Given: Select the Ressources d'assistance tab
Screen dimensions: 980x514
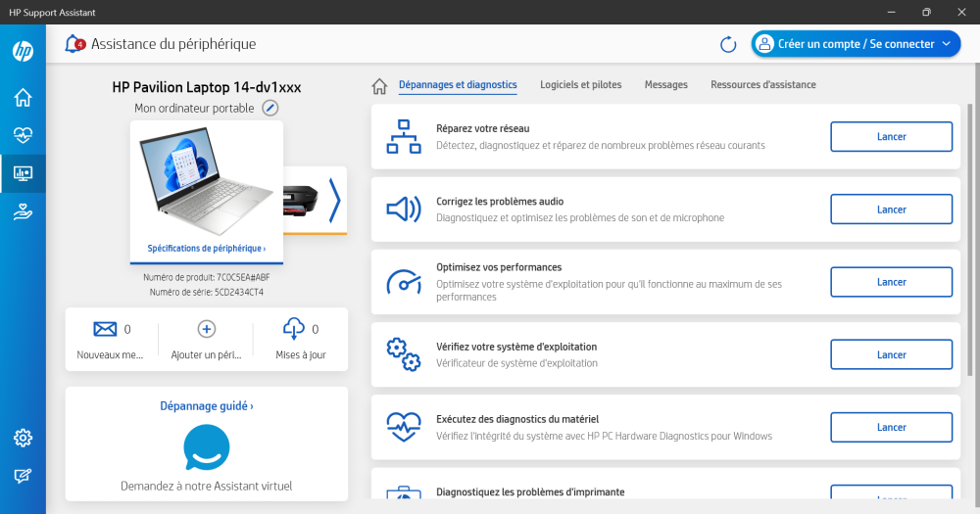Looking at the screenshot, I should (762, 85).
